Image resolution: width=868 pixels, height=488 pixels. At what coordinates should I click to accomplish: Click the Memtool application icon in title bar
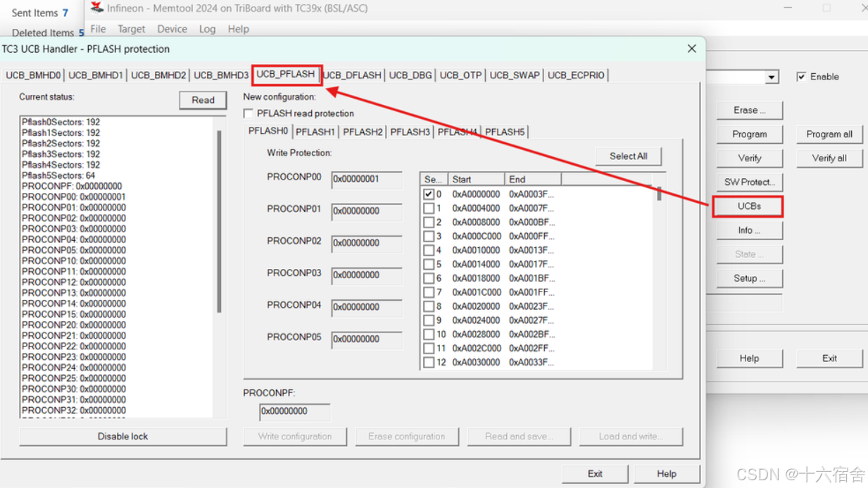pyautogui.click(x=97, y=8)
